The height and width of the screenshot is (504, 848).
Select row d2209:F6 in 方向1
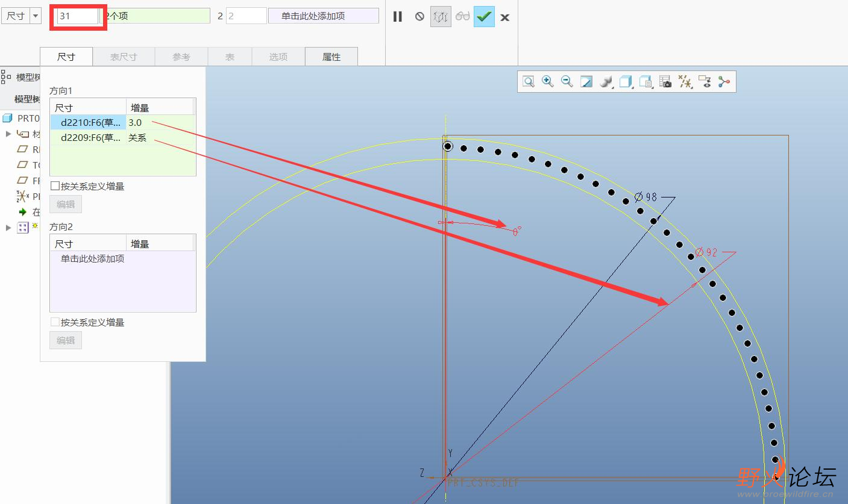[x=88, y=138]
